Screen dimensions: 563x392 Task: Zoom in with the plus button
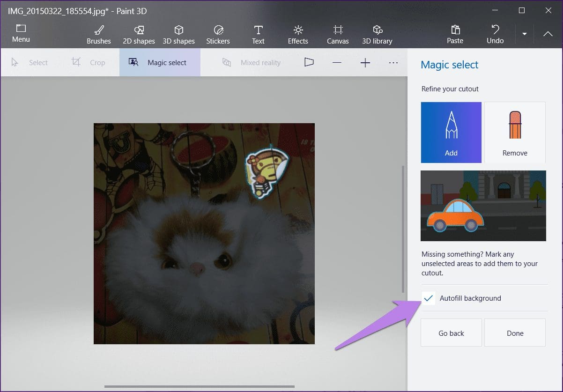(x=365, y=63)
